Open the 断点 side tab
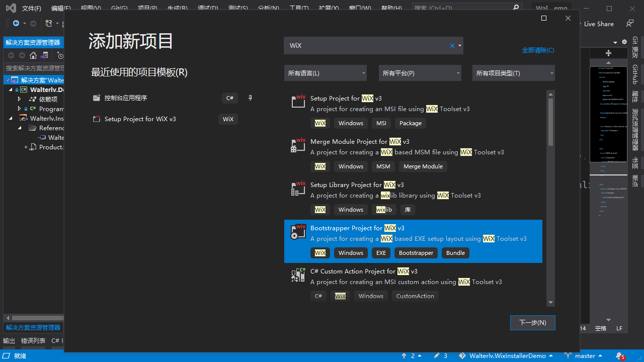Screen dimensions: 644x362 point(635,181)
